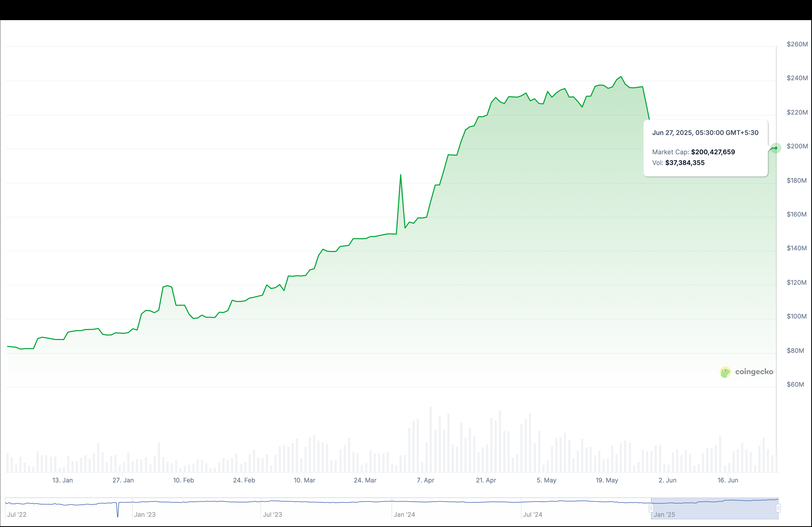This screenshot has width=812, height=527.
Task: Click the Jul '22 navigator label
Action: 18,515
